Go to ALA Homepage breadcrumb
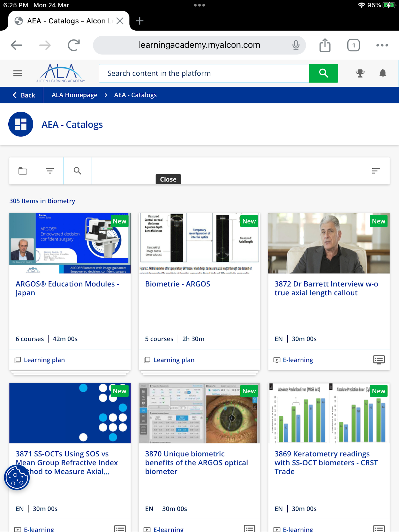The height and width of the screenshot is (532, 399). click(74, 95)
